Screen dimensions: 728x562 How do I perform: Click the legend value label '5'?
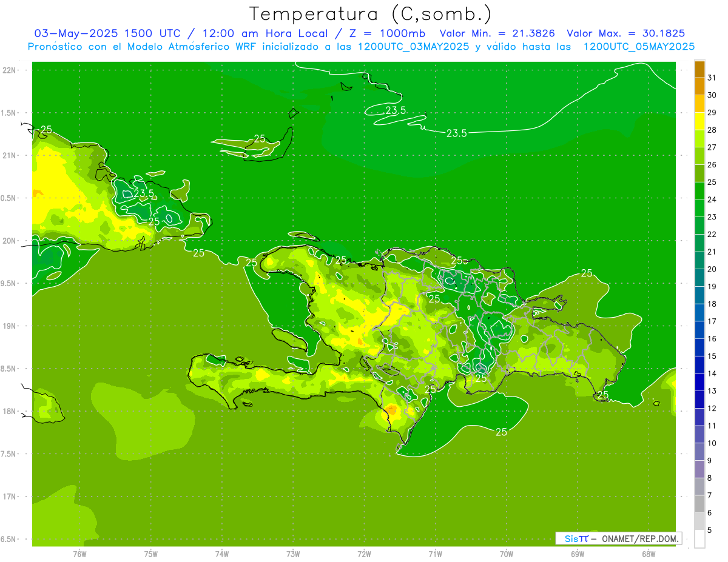click(710, 530)
